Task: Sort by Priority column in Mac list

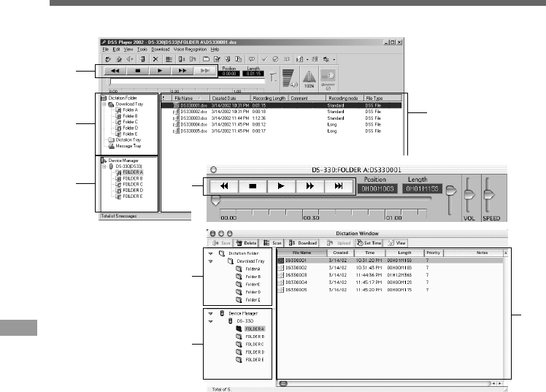Action: 433,253
